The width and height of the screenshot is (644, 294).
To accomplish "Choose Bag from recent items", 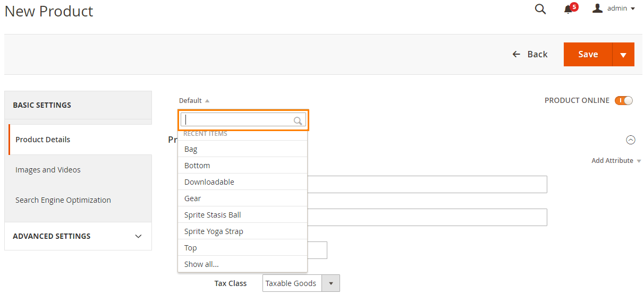I will click(191, 149).
